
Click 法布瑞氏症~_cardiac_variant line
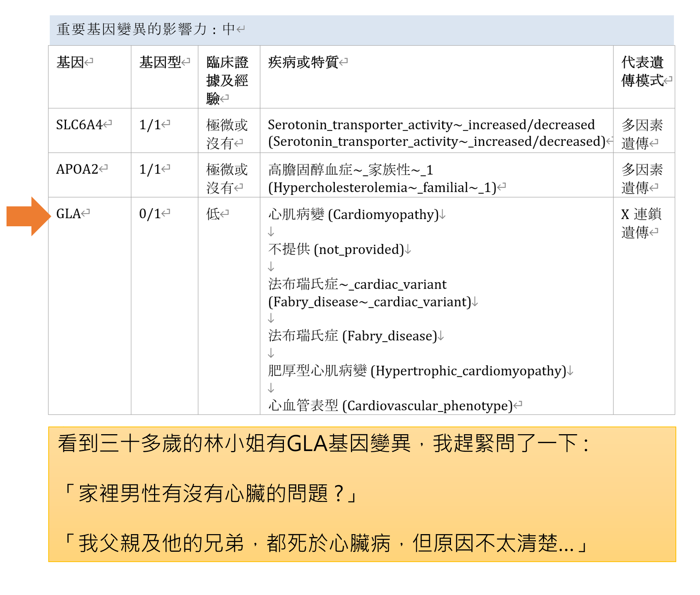coord(357,284)
